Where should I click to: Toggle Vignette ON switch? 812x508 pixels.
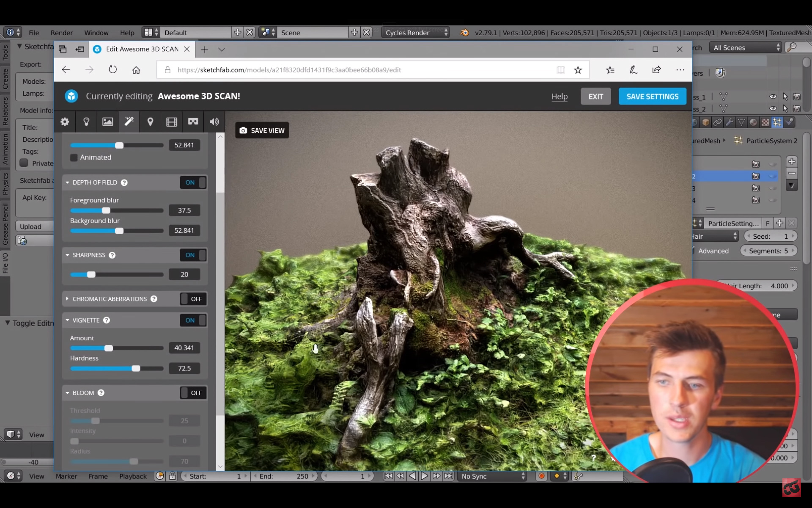click(193, 320)
